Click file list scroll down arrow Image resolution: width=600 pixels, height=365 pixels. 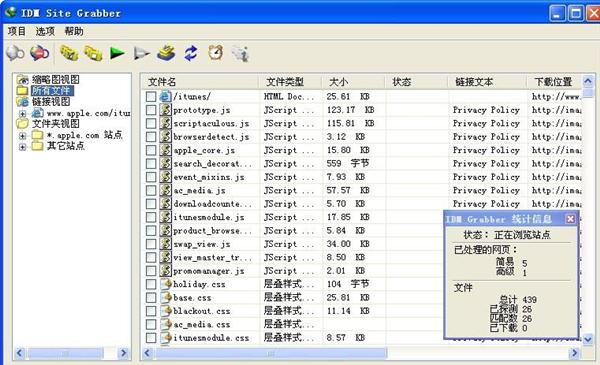click(588, 339)
